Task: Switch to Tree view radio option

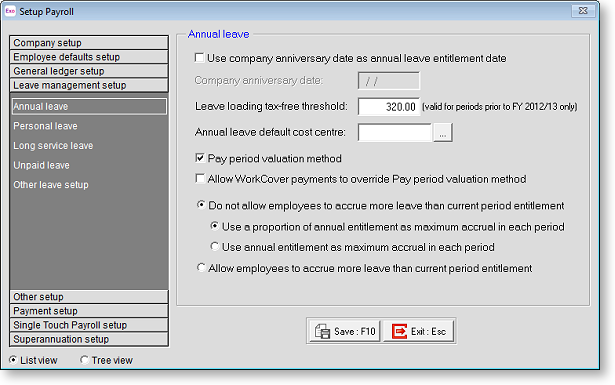Action: [x=84, y=360]
